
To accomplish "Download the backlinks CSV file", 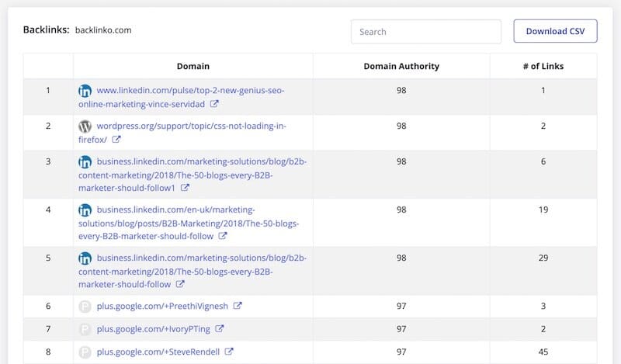I will pyautogui.click(x=555, y=31).
